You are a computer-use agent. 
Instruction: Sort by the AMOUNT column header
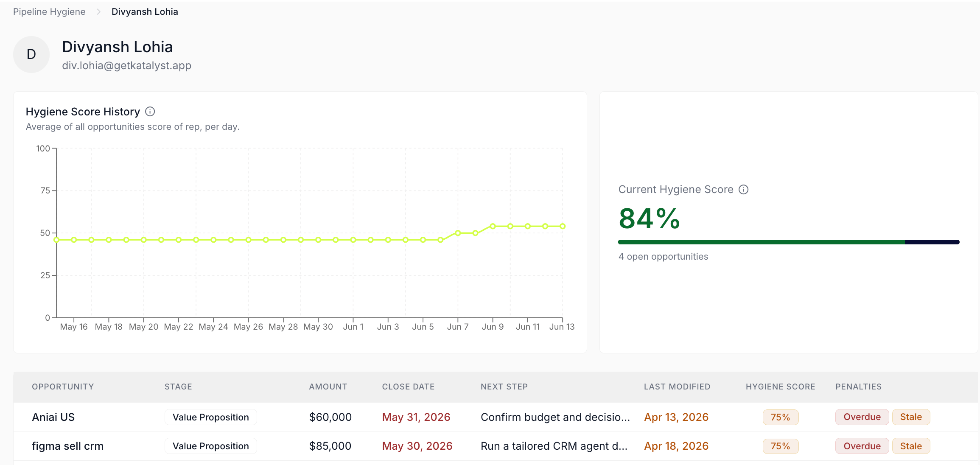point(328,387)
